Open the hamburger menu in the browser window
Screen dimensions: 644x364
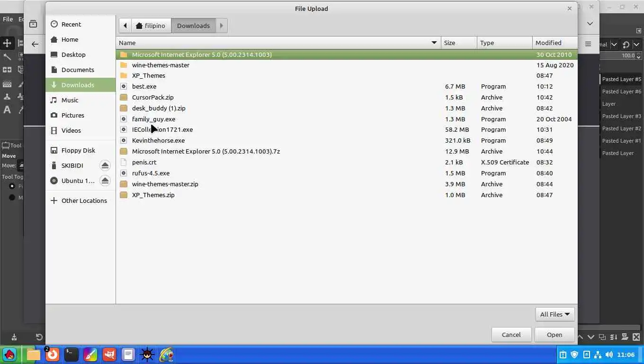(588, 44)
